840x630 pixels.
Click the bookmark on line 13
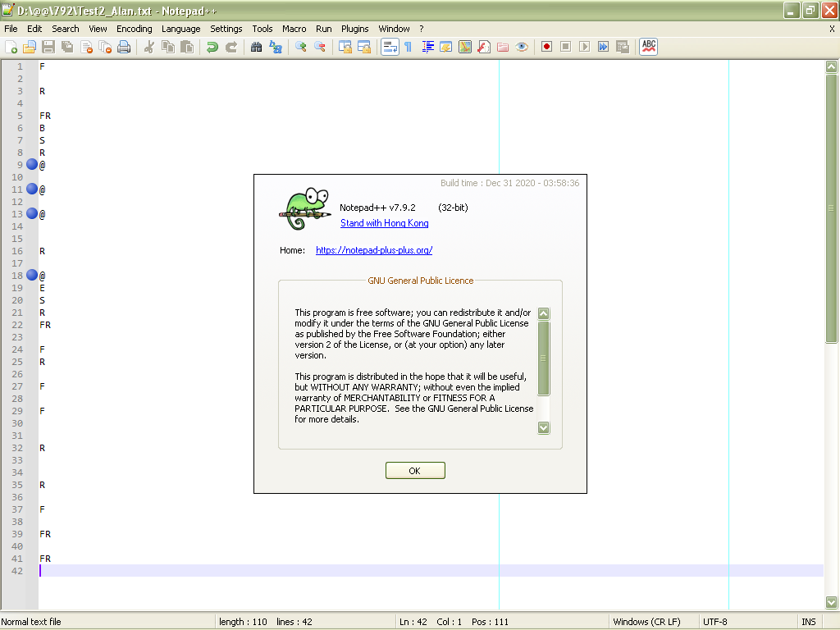pyautogui.click(x=32, y=214)
